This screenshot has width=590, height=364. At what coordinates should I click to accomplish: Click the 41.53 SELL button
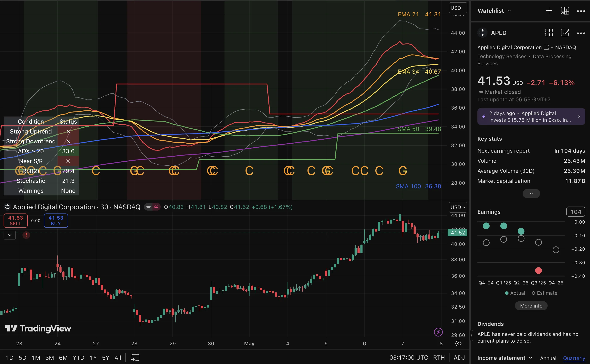point(16,220)
